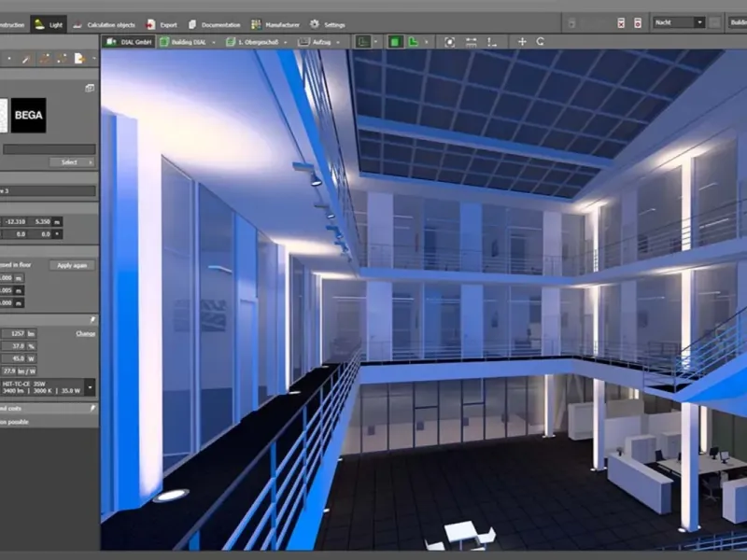The width and height of the screenshot is (747, 560).
Task: Select the pencil draw tool in left panel
Action: click(x=26, y=59)
